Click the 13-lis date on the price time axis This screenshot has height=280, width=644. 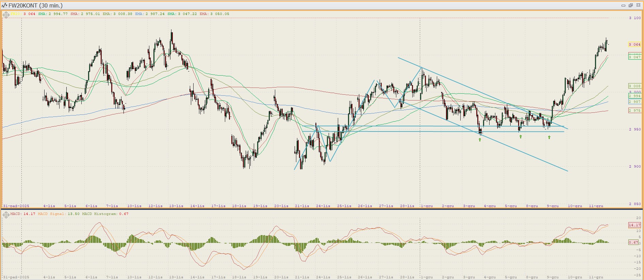point(176,206)
